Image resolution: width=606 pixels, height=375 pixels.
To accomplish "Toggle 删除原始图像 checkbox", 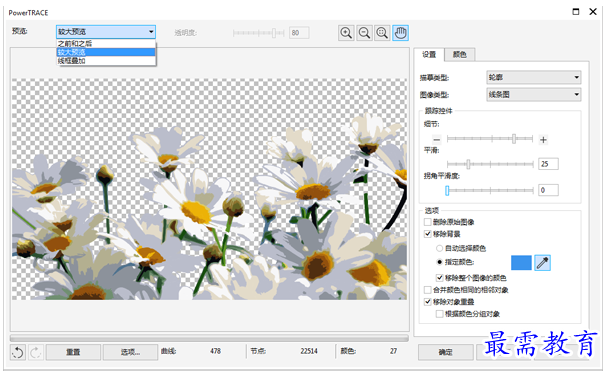I will coord(428,222).
